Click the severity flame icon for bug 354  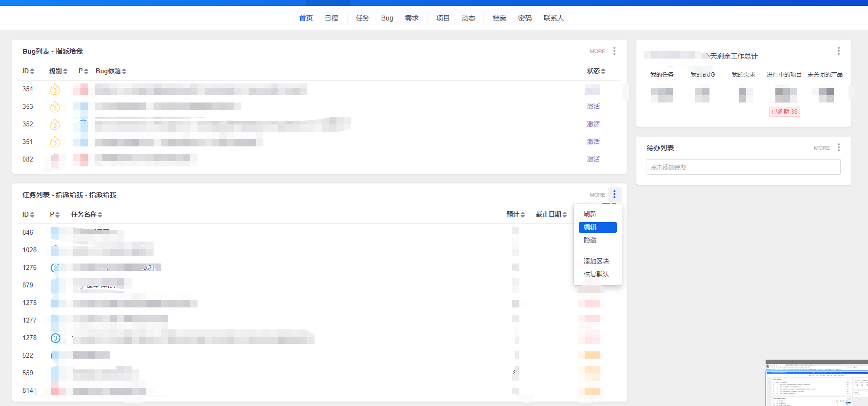click(55, 89)
